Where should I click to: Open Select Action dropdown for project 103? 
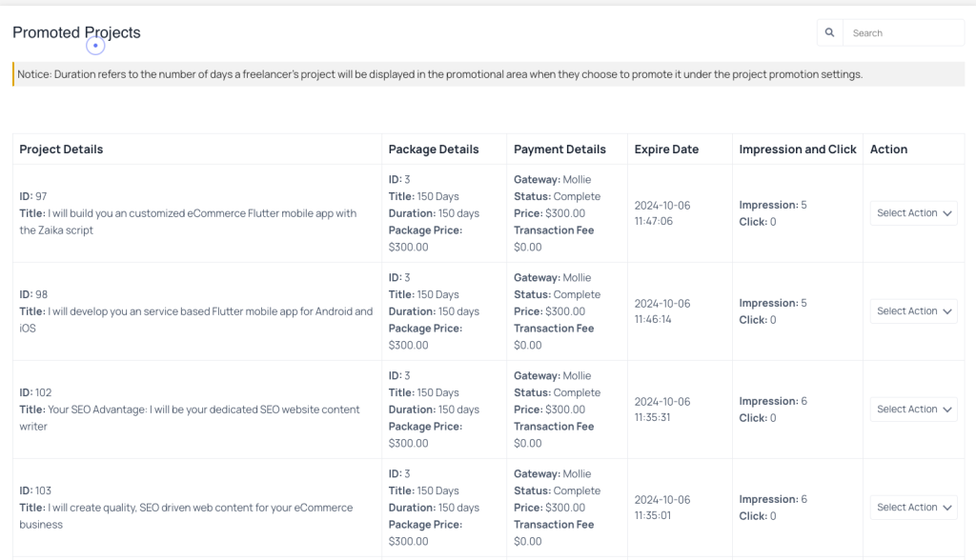[913, 508]
